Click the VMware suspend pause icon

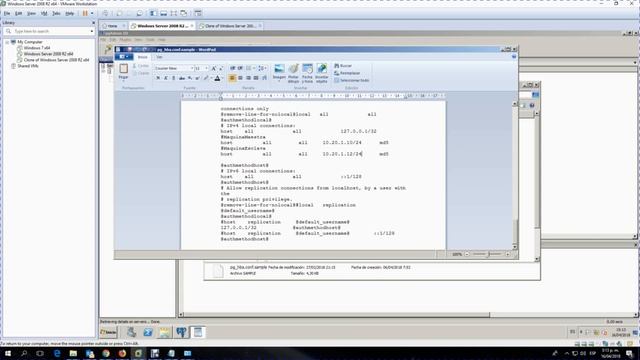pyautogui.click(x=85, y=13)
